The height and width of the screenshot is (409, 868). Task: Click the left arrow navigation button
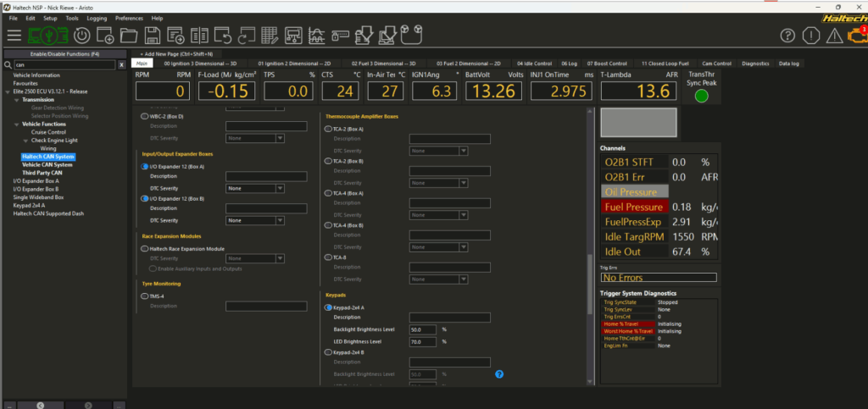click(x=41, y=405)
